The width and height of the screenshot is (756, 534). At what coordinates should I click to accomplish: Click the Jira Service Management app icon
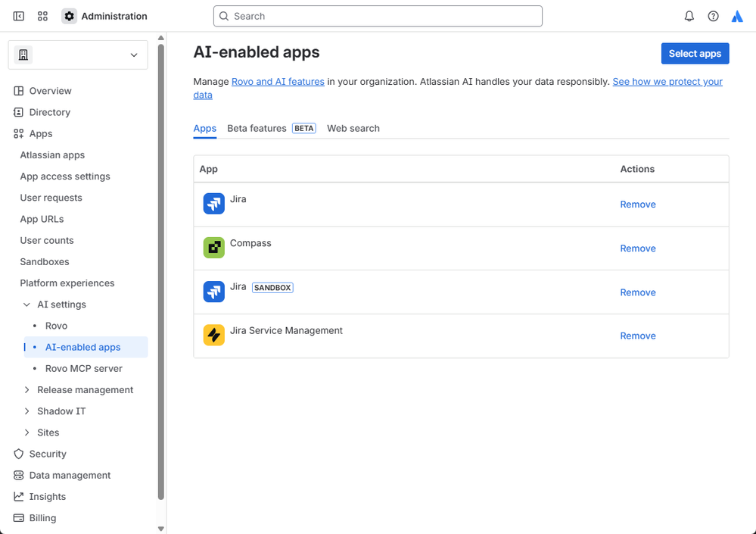coord(213,335)
